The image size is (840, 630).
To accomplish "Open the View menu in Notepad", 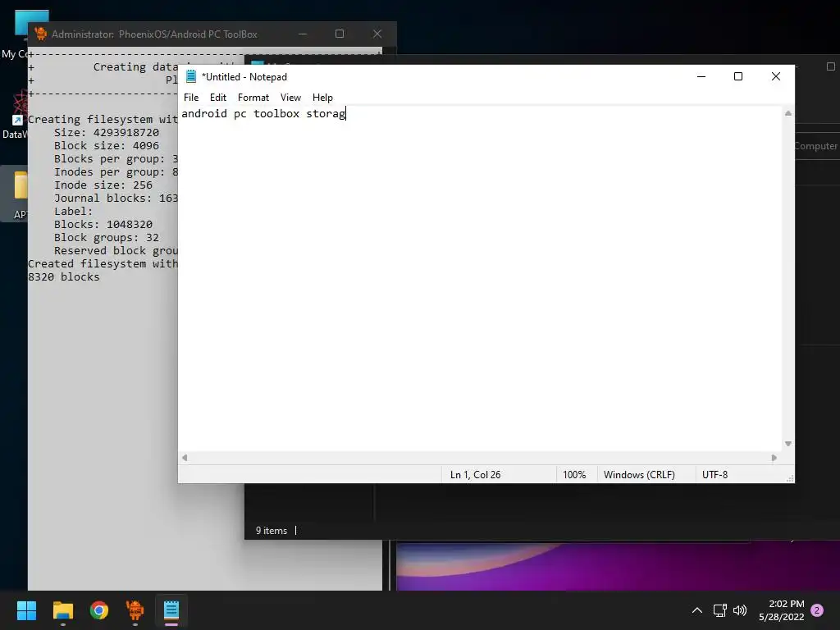I will pyautogui.click(x=291, y=98).
